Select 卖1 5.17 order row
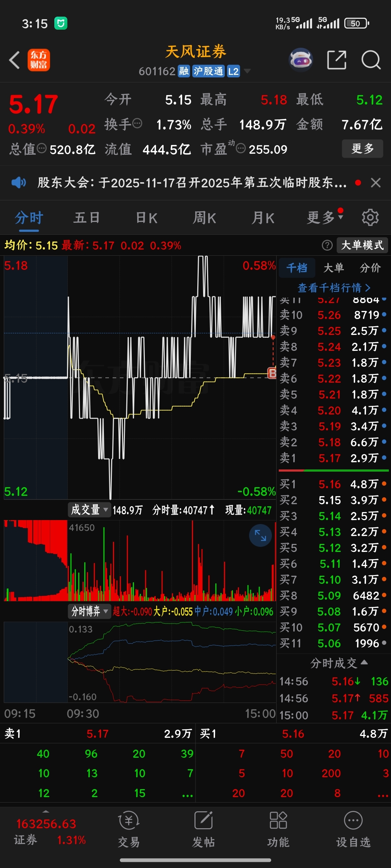This screenshot has width=391, height=868. pos(333,458)
